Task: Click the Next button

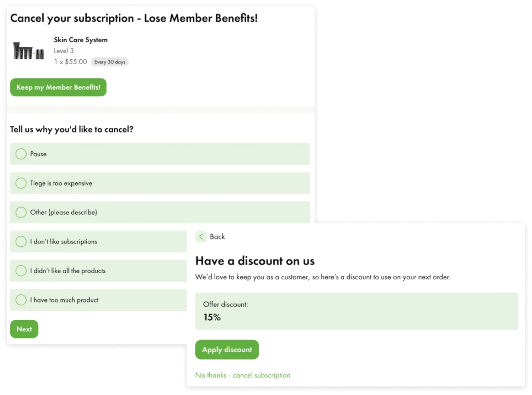Action: pos(24,329)
